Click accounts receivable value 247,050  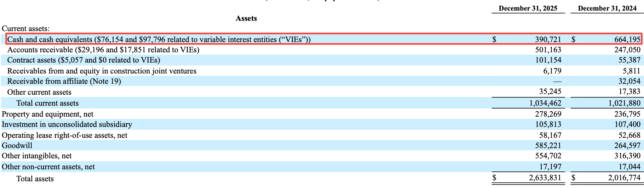627,50
